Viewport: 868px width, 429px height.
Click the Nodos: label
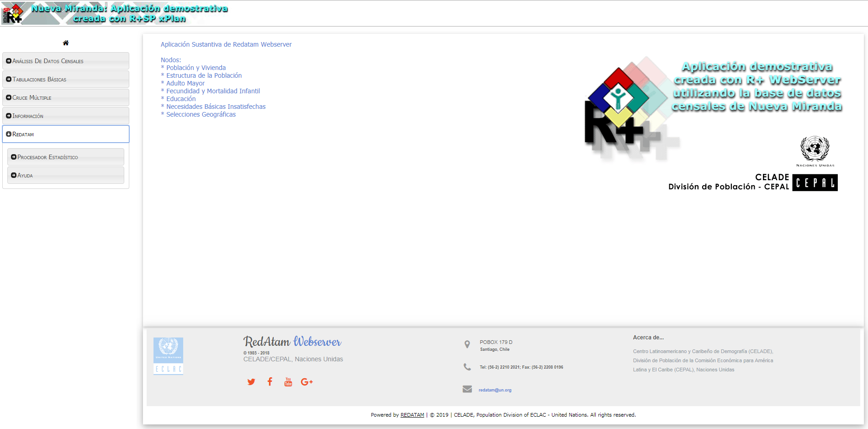pos(171,60)
